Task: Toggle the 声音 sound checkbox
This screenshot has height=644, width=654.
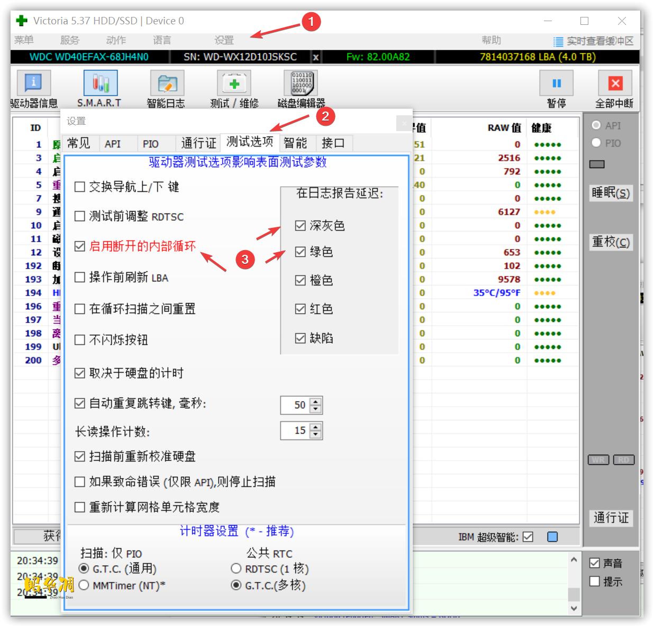Action: (x=594, y=563)
